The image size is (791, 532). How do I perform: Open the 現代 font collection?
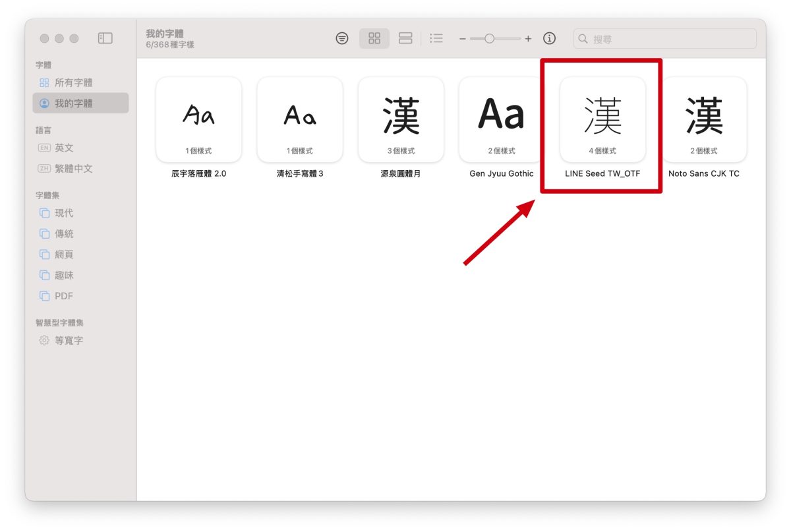pos(80,213)
